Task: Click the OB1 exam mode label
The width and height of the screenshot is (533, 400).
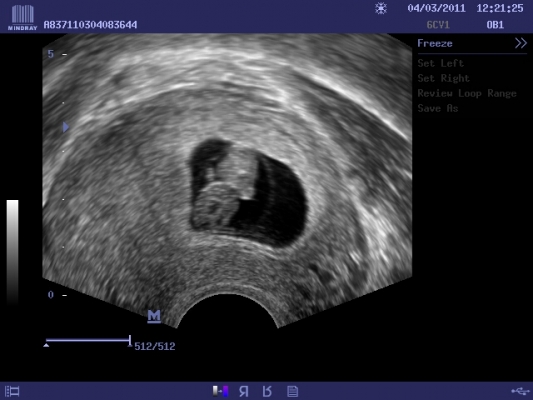Action: point(495,25)
